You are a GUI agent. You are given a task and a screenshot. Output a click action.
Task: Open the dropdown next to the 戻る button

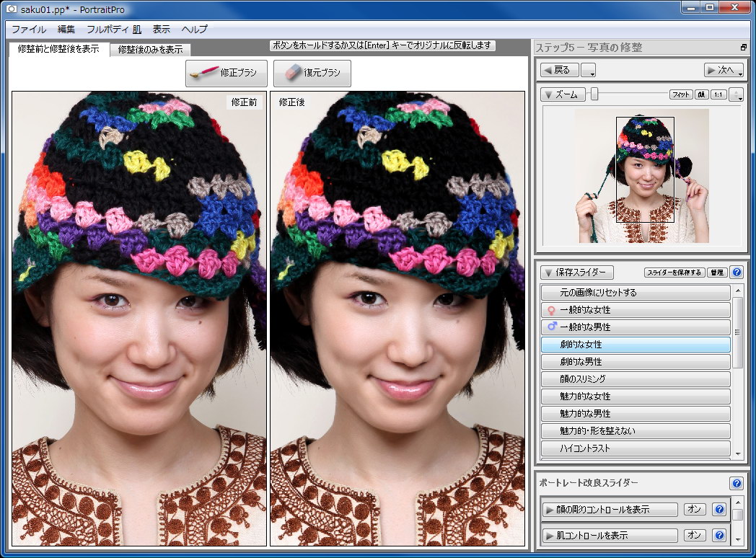[588, 71]
